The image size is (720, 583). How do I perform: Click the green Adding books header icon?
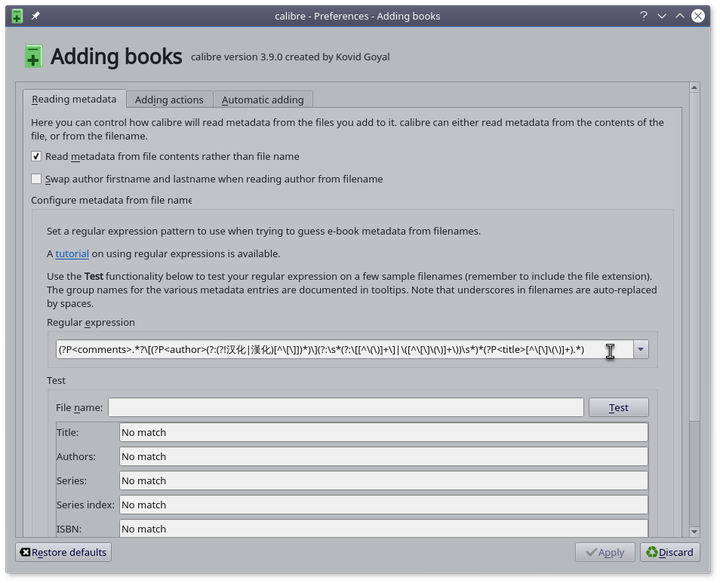(x=34, y=57)
